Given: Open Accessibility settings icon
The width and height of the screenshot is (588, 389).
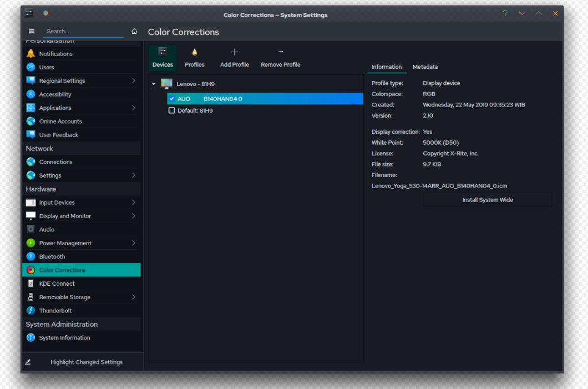Looking at the screenshot, I should coord(31,94).
